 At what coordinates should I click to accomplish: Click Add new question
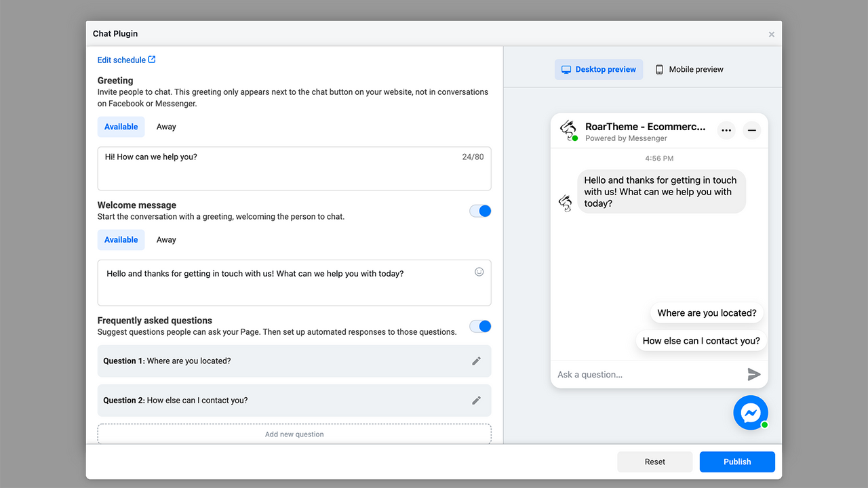pyautogui.click(x=294, y=434)
